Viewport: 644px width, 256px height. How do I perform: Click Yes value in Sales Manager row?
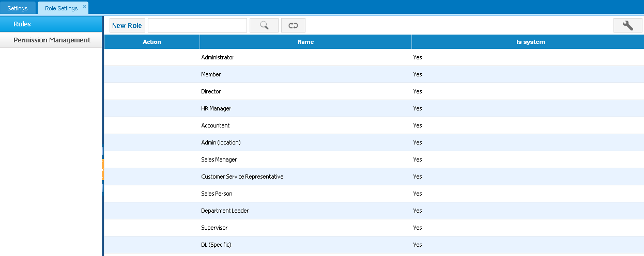(418, 159)
